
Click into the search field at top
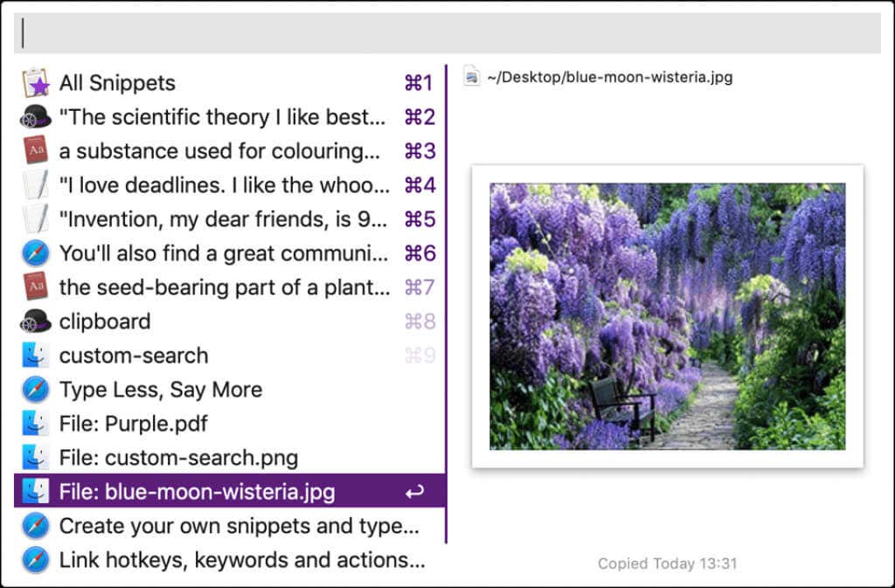(x=447, y=33)
